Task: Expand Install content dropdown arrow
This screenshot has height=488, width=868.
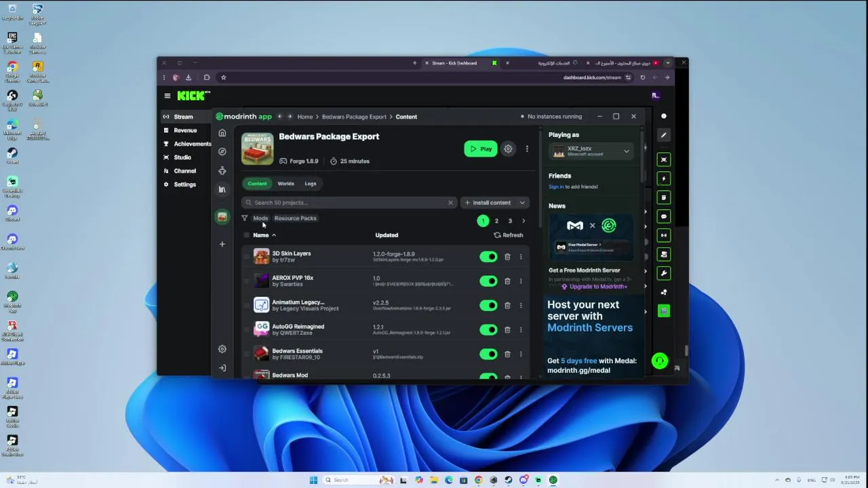Action: pyautogui.click(x=522, y=203)
